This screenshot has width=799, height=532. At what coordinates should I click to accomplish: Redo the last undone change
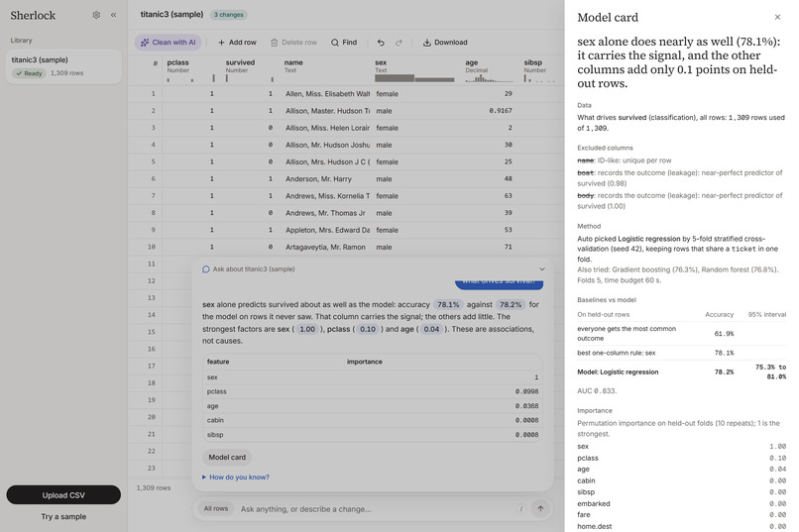(399, 43)
